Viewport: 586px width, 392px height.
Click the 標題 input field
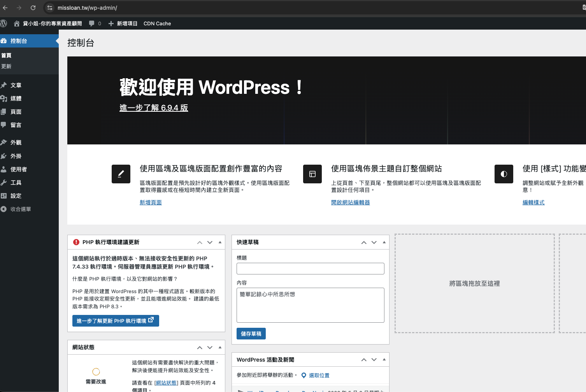tap(310, 268)
